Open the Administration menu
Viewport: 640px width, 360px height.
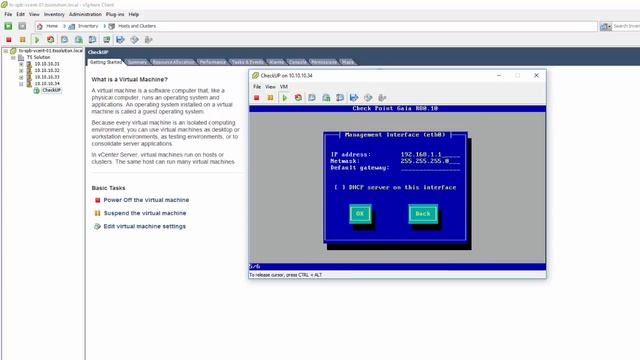click(85, 14)
